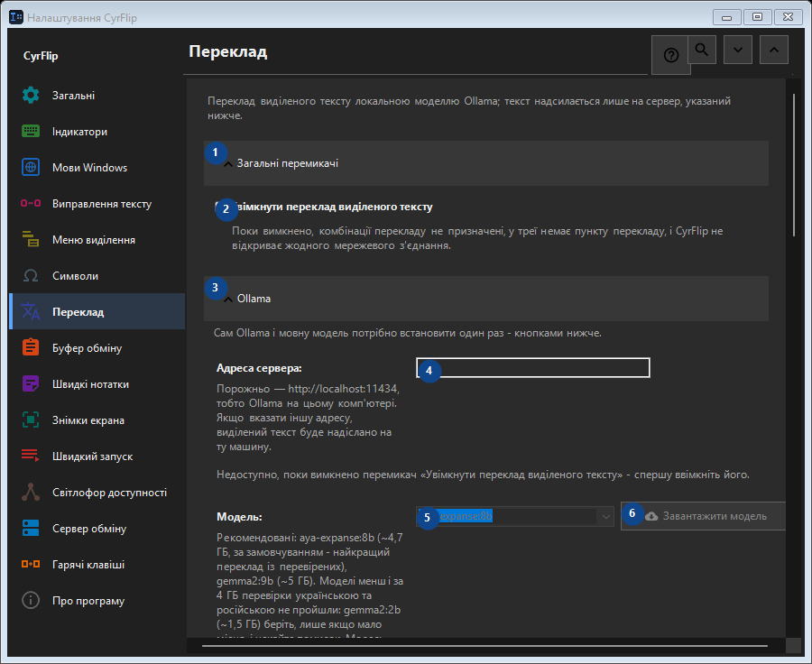Viewport: 812px width, 664px height.
Task: Open the Знімки екрана capture icon
Action: coord(31,420)
